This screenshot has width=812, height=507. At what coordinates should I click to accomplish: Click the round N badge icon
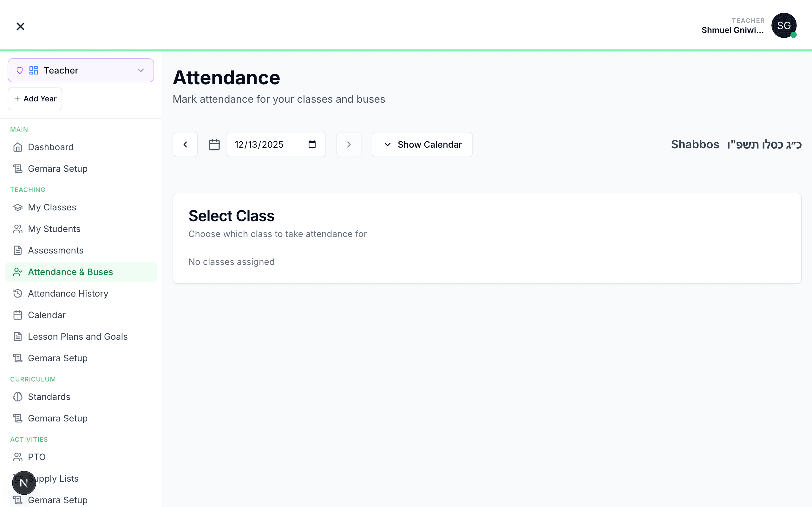tap(24, 483)
